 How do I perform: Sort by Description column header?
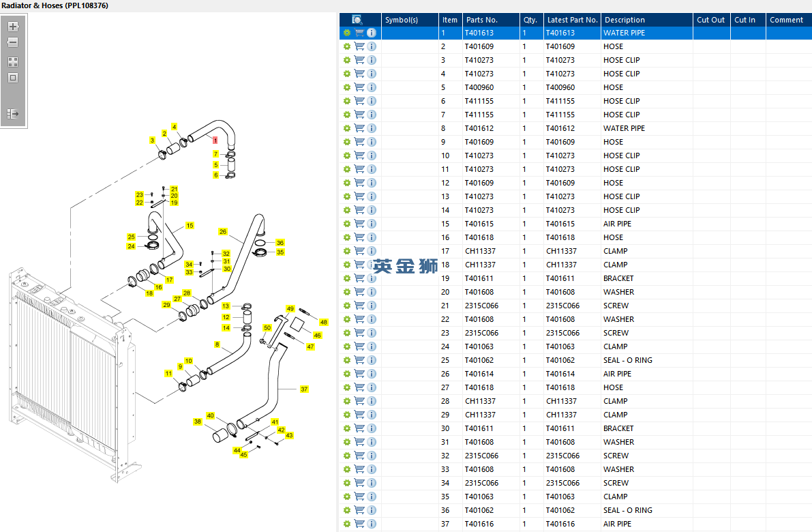647,20
